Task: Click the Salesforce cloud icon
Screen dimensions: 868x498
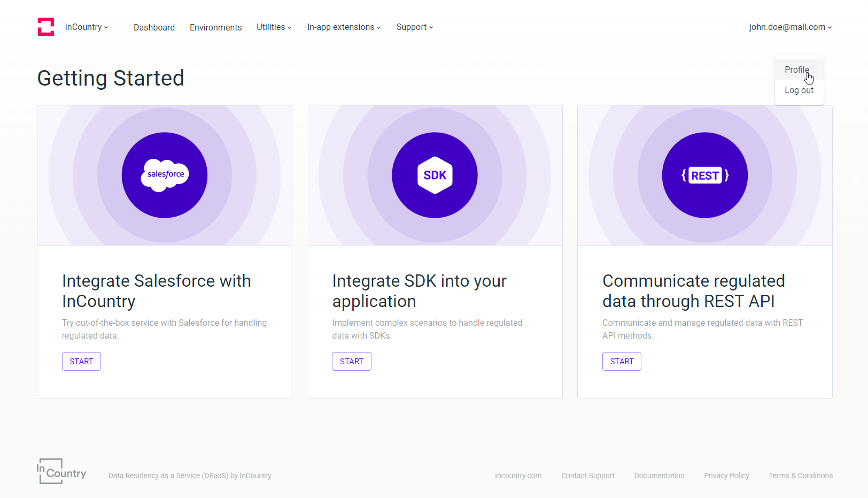Action: [165, 175]
